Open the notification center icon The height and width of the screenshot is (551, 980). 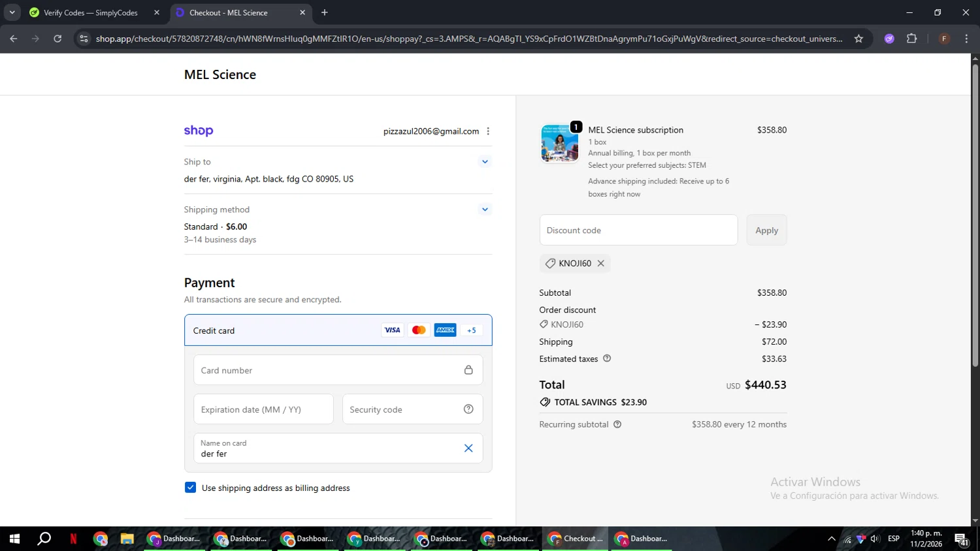pos(962,539)
